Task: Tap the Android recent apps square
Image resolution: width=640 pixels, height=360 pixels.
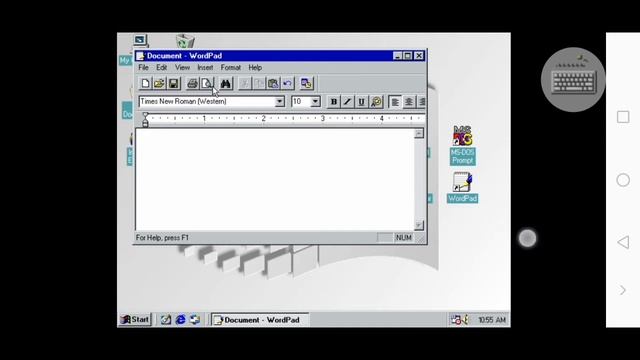Action: (623, 117)
